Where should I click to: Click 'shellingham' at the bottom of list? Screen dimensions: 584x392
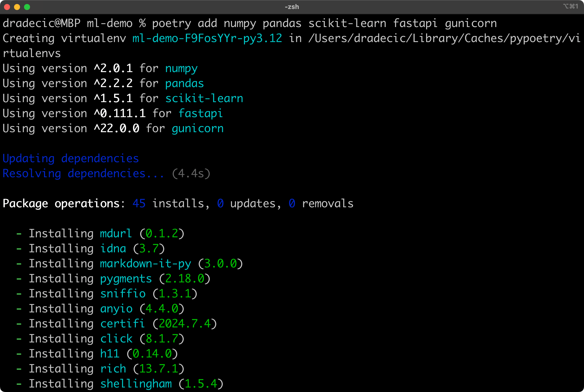[136, 384]
